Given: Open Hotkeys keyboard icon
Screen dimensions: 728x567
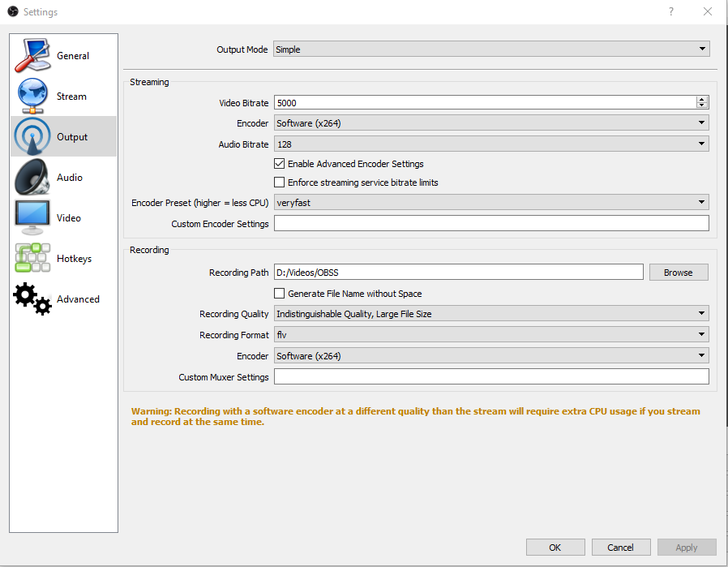Looking at the screenshot, I should pos(32,258).
